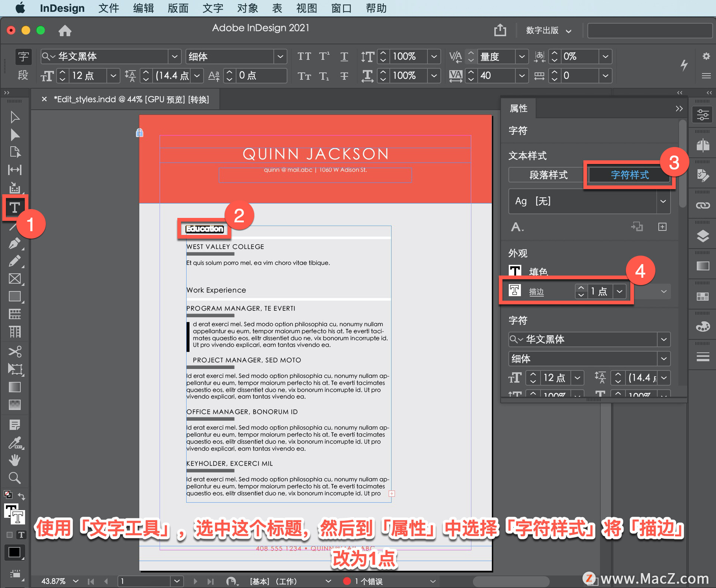Open the 文字 menu
Screen dimensions: 716x588
click(x=213, y=8)
